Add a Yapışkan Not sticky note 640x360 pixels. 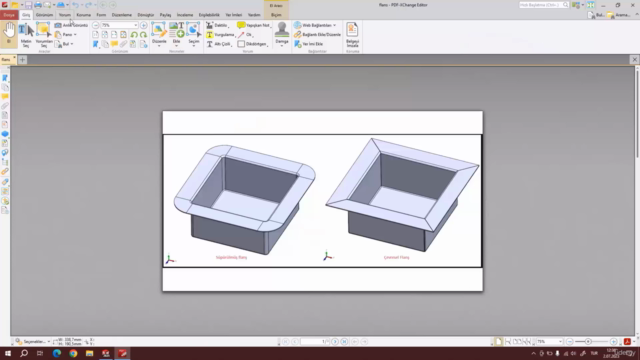click(254, 25)
